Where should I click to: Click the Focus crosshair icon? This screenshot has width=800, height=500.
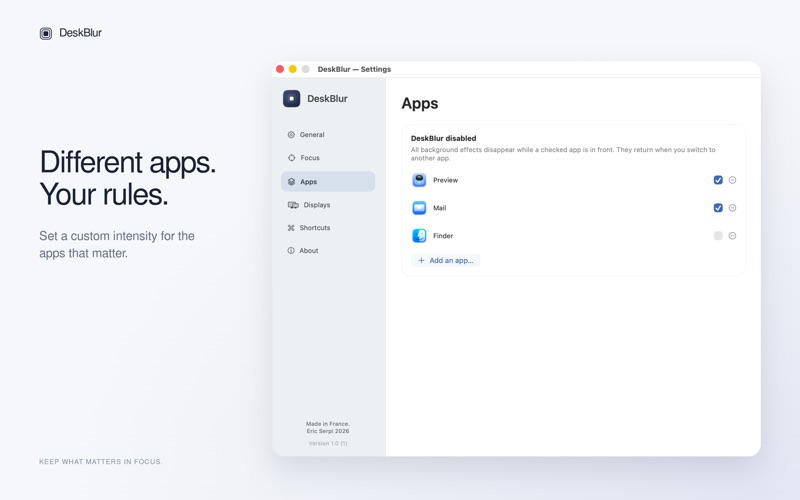[291, 158]
